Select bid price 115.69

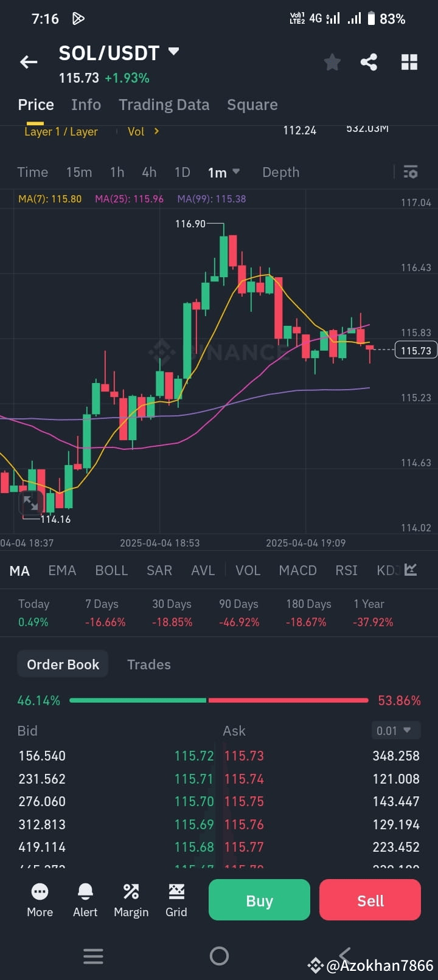[x=194, y=824]
